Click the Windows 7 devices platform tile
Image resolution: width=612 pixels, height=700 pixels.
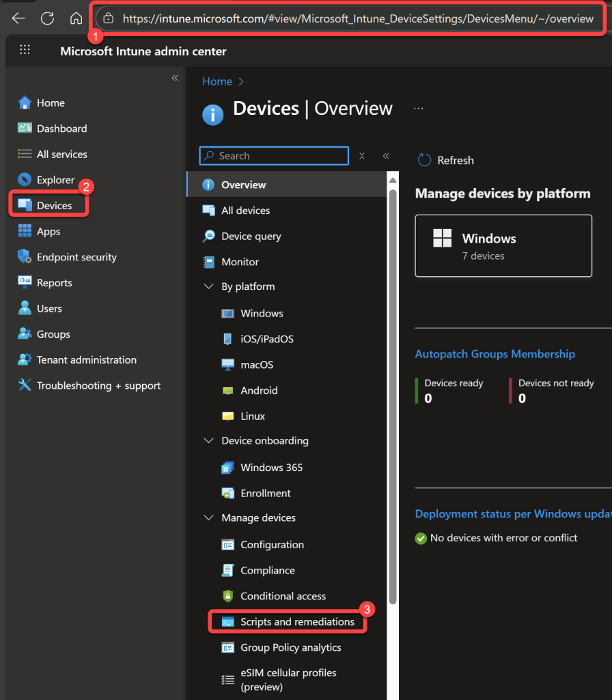point(503,246)
